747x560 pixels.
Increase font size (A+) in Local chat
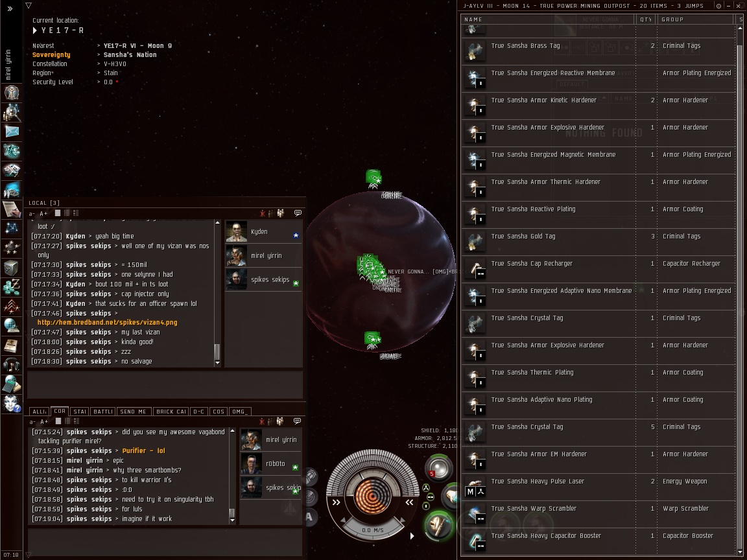(43, 213)
